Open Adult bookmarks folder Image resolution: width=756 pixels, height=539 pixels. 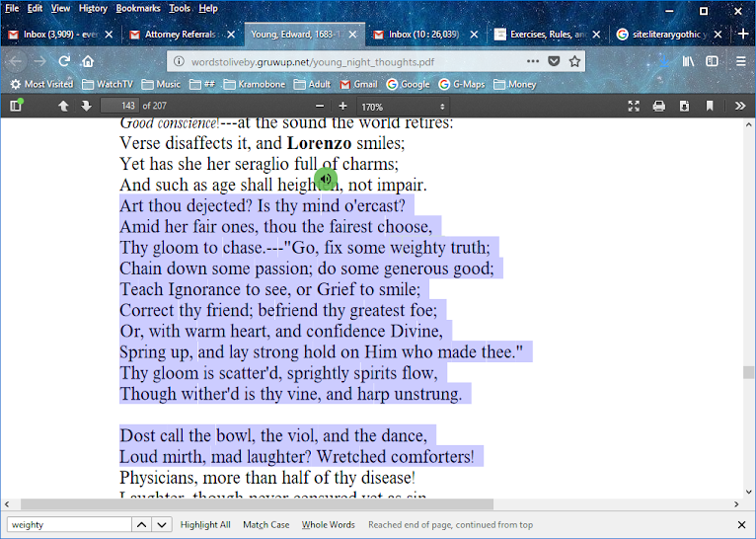coord(313,84)
